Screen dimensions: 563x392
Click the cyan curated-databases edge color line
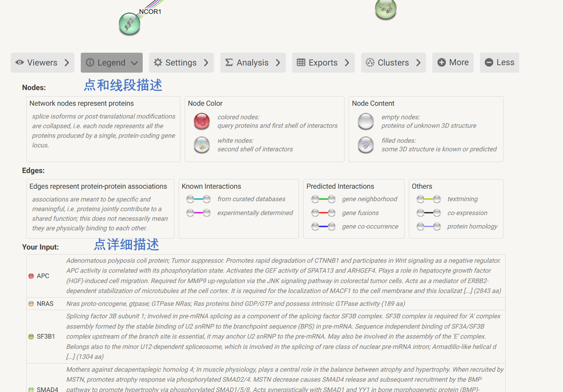(x=199, y=199)
